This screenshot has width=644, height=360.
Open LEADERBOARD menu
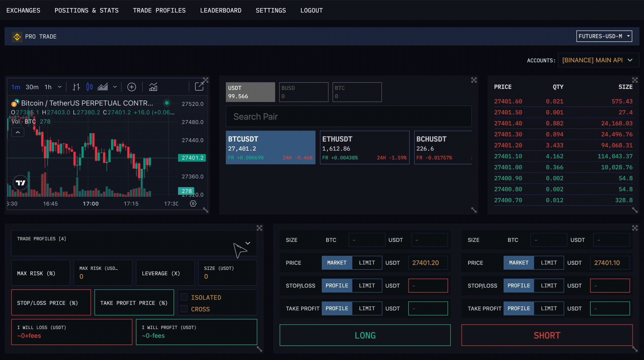tap(221, 11)
